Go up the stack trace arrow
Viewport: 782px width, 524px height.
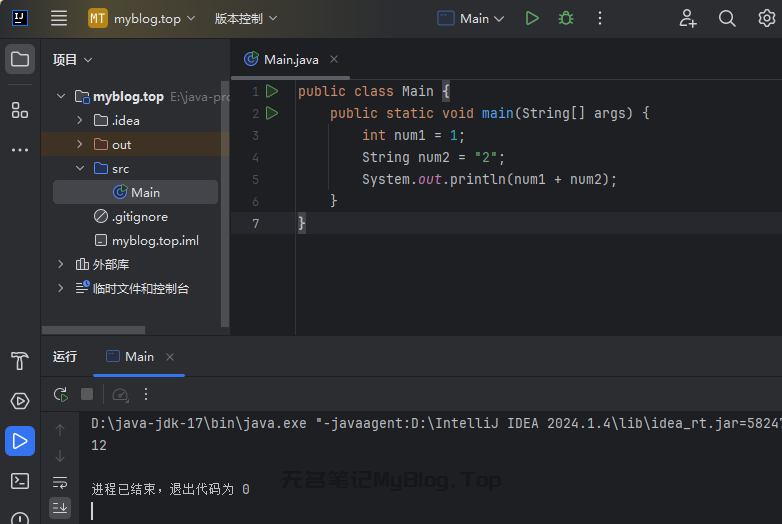(x=60, y=430)
